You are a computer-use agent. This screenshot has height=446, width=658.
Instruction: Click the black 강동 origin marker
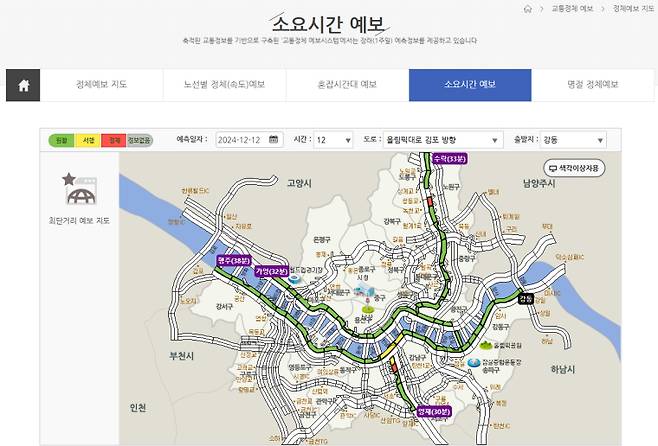(526, 298)
